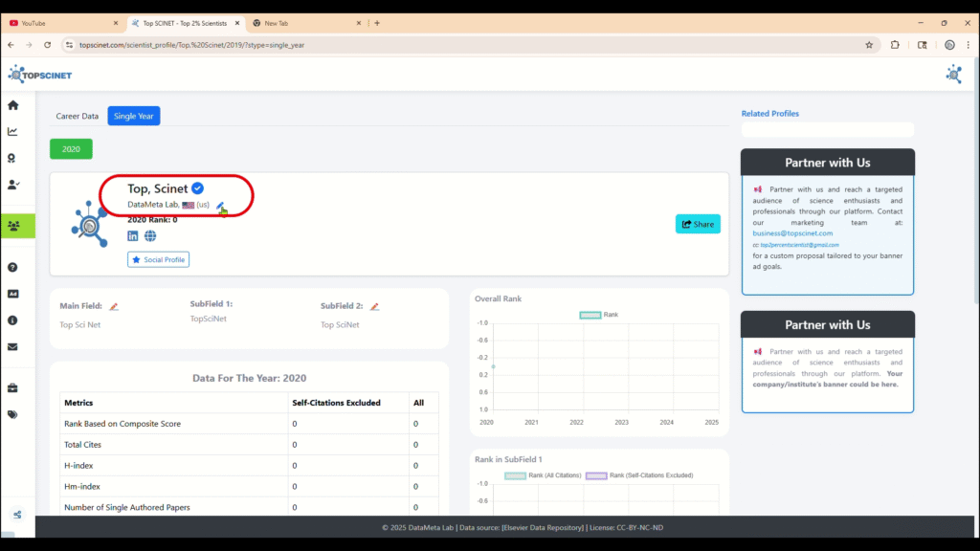
Task: Switch to the Career Data tab
Action: tap(77, 116)
